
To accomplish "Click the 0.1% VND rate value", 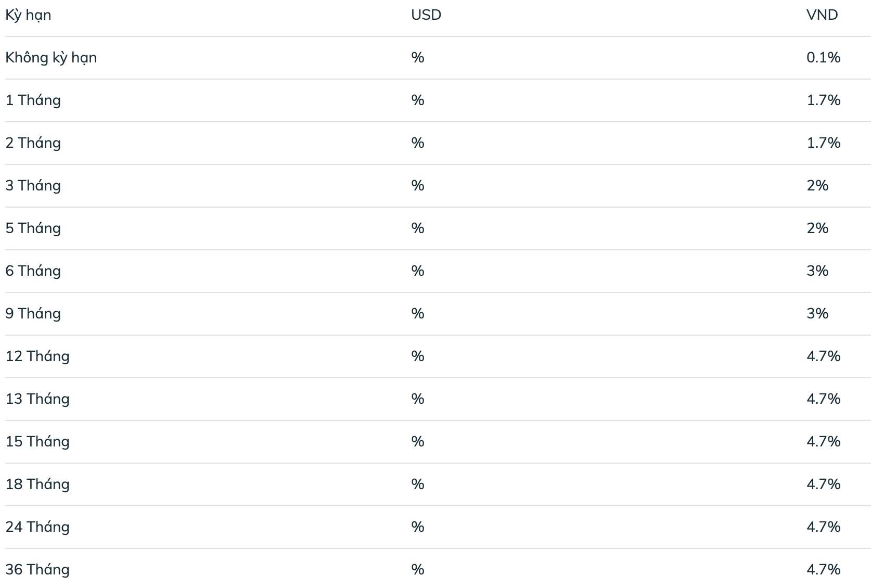I will 824,58.
